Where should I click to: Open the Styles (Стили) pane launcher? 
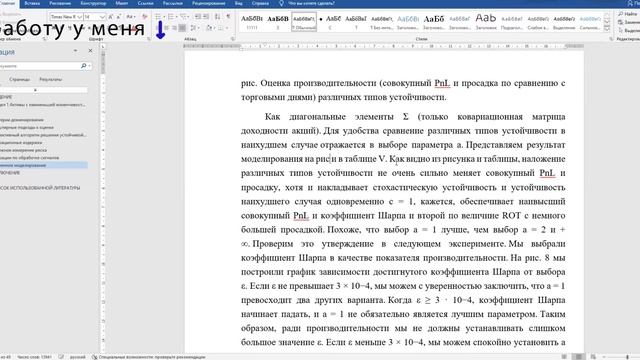[x=611, y=39]
